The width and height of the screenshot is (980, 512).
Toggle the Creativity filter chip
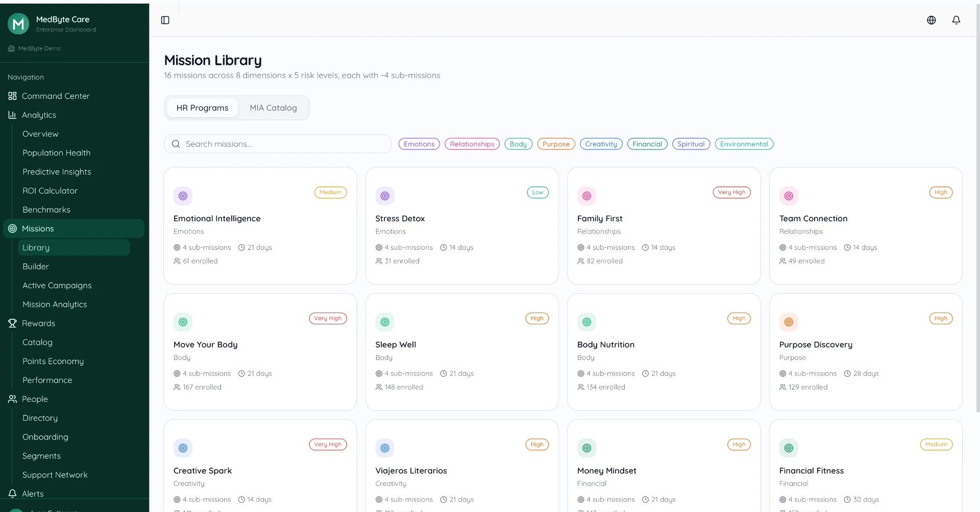(x=601, y=144)
